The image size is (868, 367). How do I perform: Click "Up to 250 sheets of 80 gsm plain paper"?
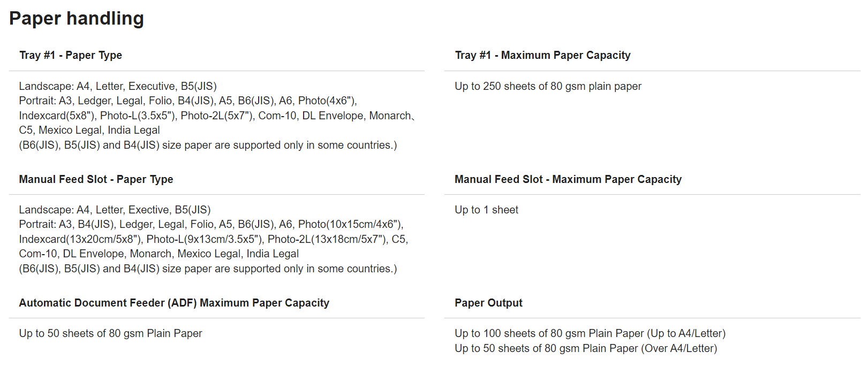[548, 86]
